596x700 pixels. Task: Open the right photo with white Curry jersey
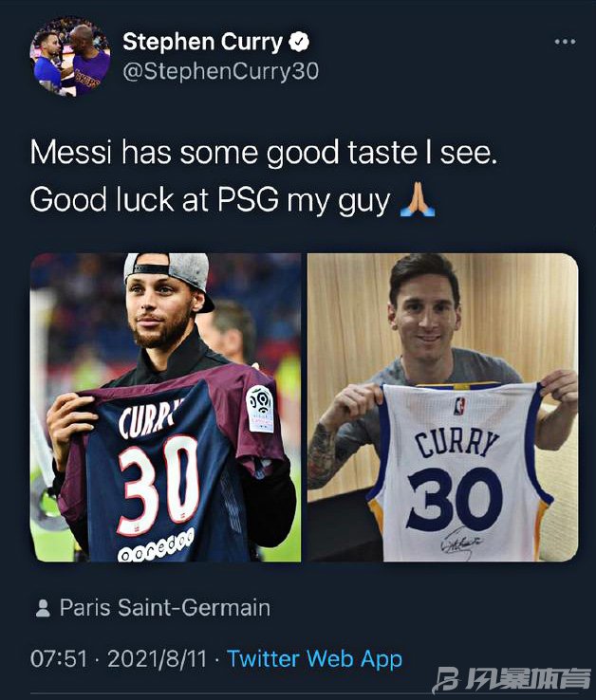tap(443, 407)
